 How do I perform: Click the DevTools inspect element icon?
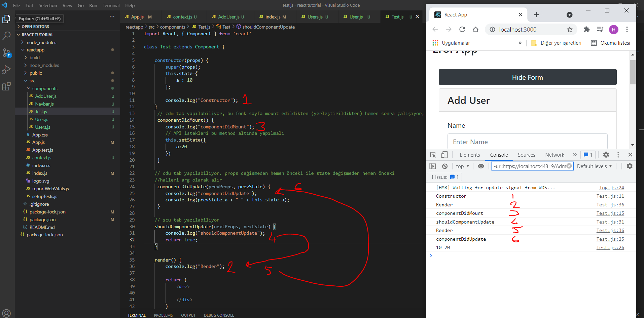click(433, 155)
